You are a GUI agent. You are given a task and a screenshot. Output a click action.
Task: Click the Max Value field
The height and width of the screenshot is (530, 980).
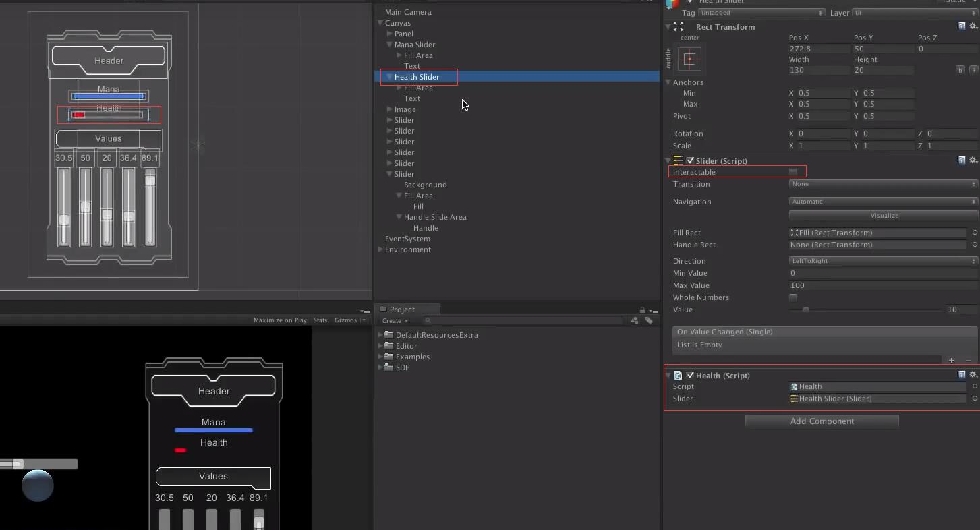pos(884,285)
